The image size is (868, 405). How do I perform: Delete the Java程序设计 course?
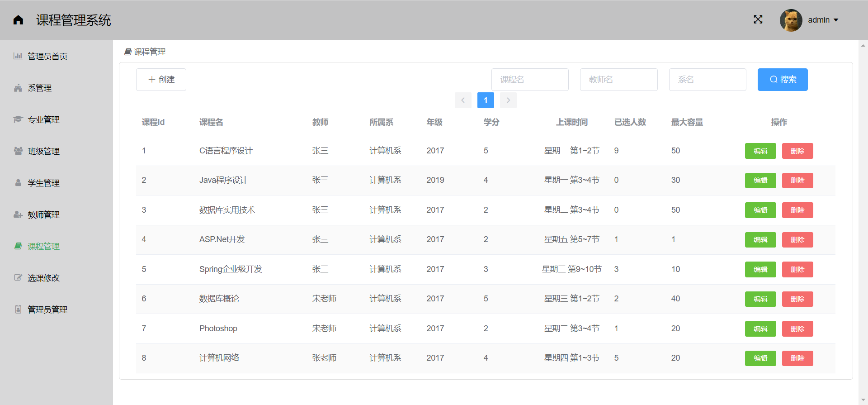[797, 181]
